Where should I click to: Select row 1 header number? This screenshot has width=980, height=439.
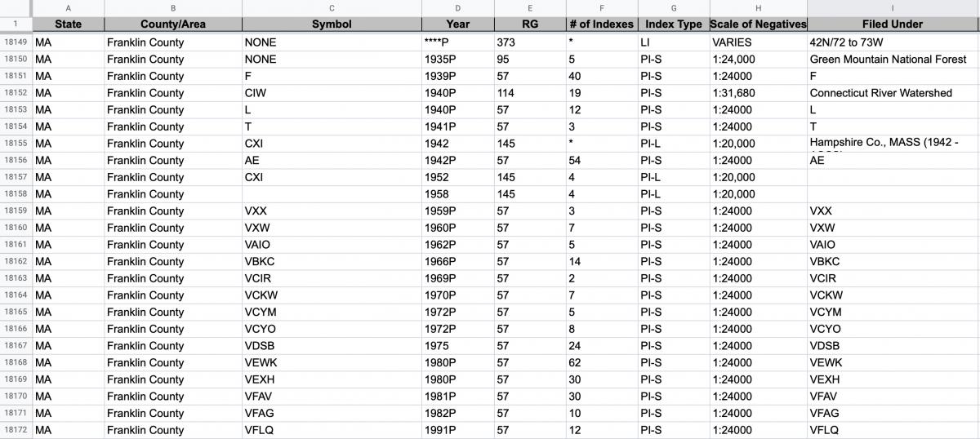16,24
